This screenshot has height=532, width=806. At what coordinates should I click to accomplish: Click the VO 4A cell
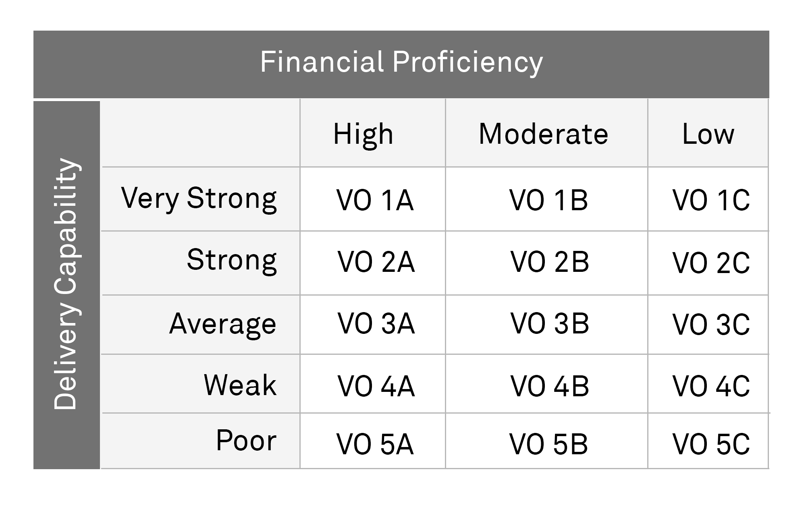[376, 387]
